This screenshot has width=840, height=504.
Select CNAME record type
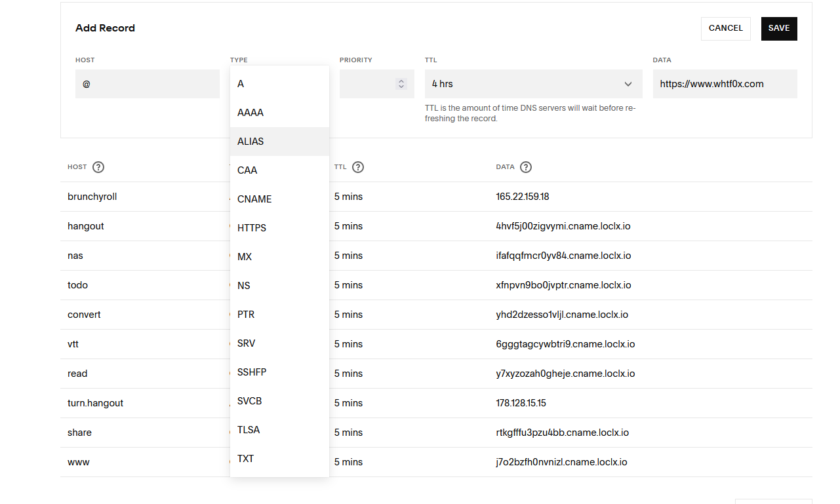click(x=279, y=199)
